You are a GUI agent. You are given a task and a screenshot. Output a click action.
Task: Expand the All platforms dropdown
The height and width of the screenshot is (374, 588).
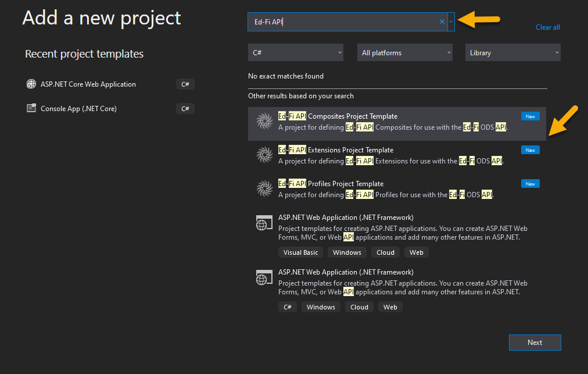click(x=404, y=52)
